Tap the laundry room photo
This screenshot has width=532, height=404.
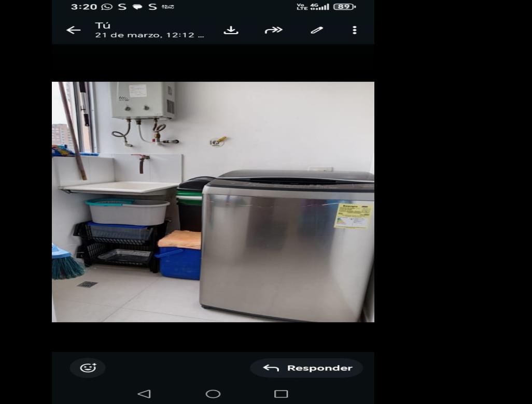[x=213, y=201]
